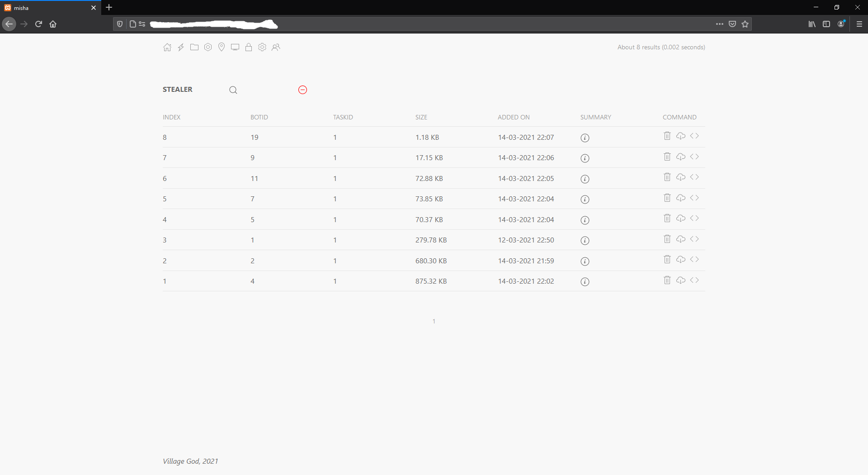Open the hexagon module icon in navigation
Screen dimensions: 868x475
[208, 47]
